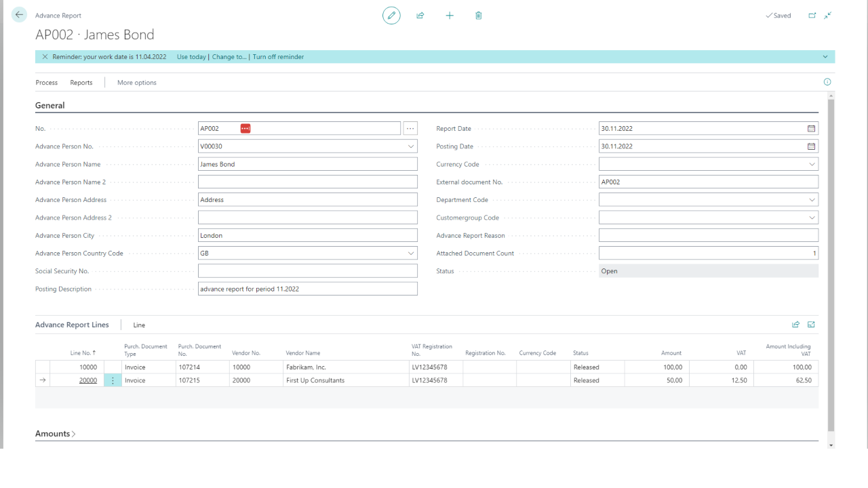
Task: Open the information factbox icon
Action: tap(827, 82)
